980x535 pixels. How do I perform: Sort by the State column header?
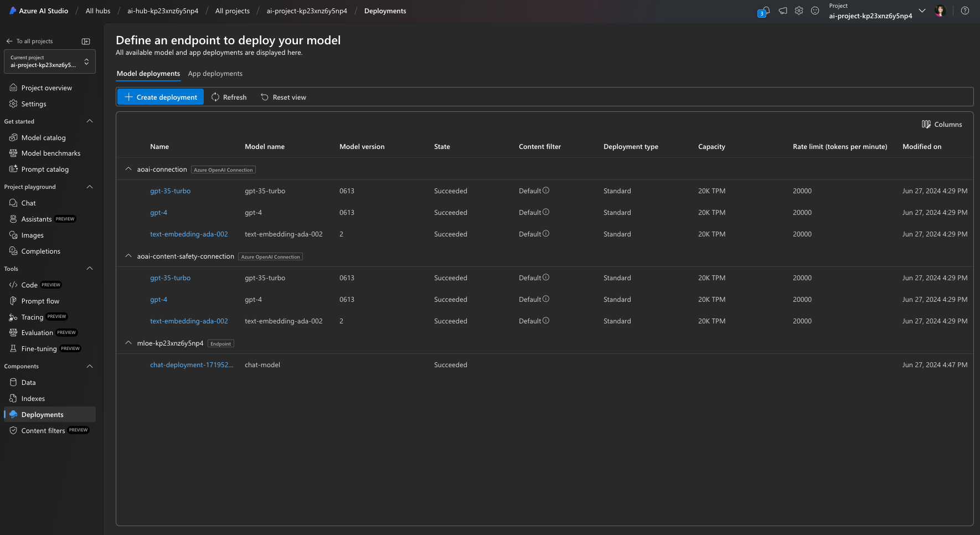click(442, 146)
